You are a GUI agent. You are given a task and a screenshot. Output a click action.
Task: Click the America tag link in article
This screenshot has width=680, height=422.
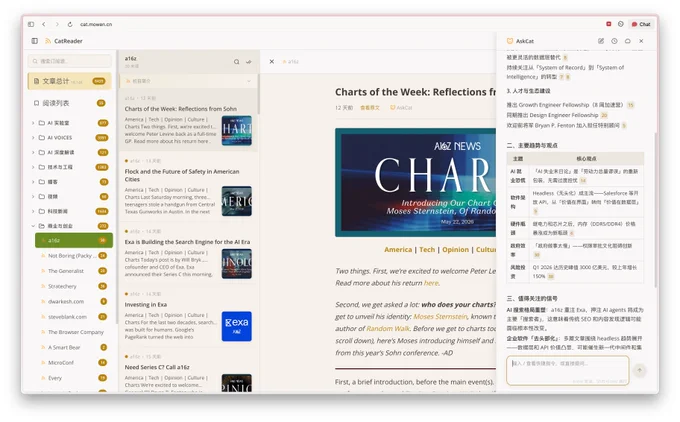tap(398, 250)
